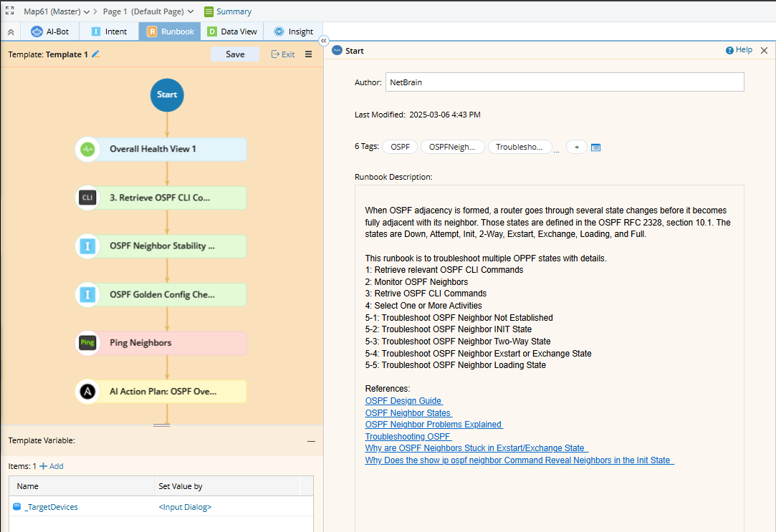Expand the hidden tags ellipsis
The height and width of the screenshot is (532, 776).
tap(556, 150)
